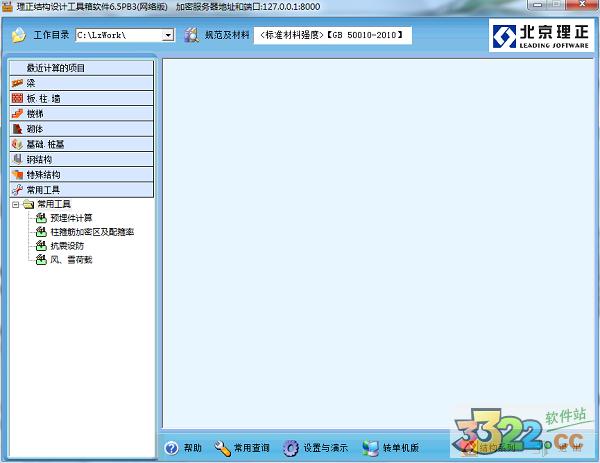This screenshot has width=600, height=463.
Task: Open 设置与演示 settings button
Action: pos(316,448)
